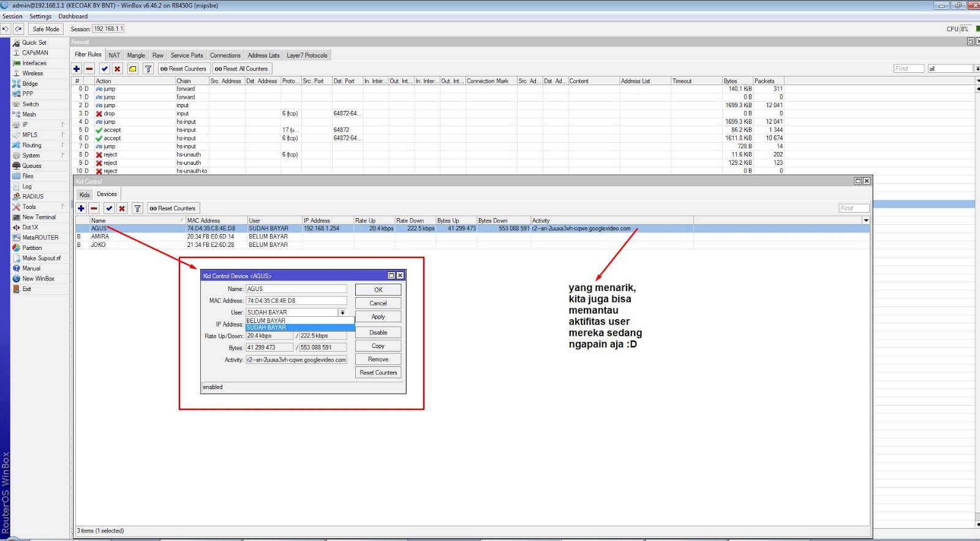This screenshot has height=541, width=980.
Task: Open Settings menu
Action: tap(40, 17)
